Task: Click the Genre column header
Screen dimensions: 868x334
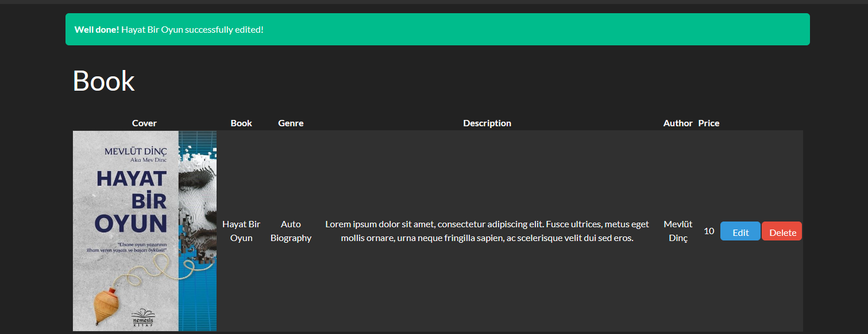Action: pos(291,123)
